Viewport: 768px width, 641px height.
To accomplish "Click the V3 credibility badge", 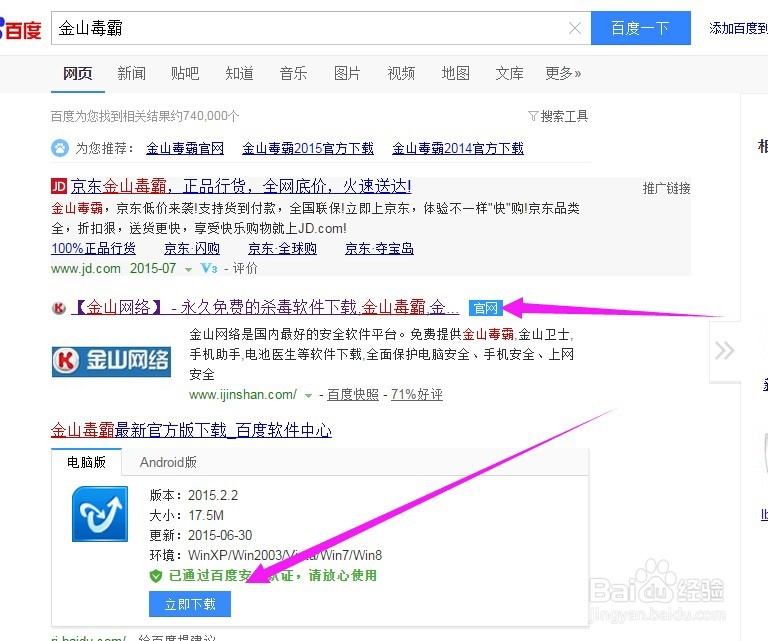I will tap(209, 268).
